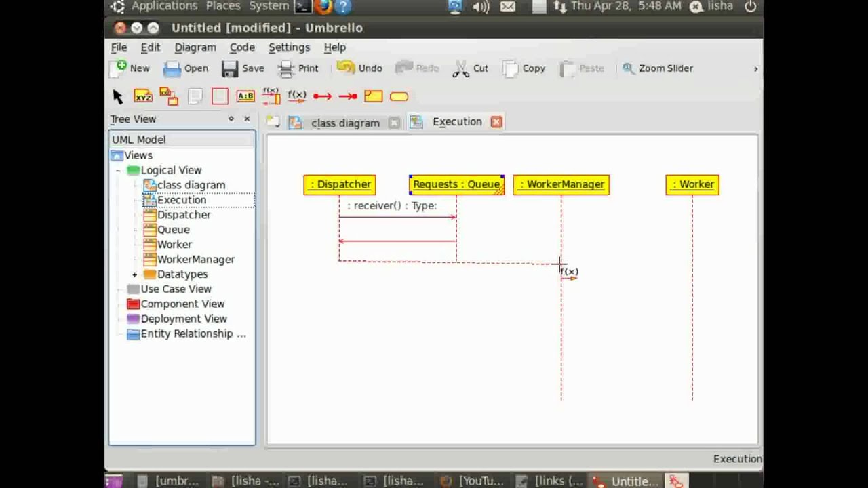Save the diagram via Save
868x488 pixels.
(x=243, y=68)
